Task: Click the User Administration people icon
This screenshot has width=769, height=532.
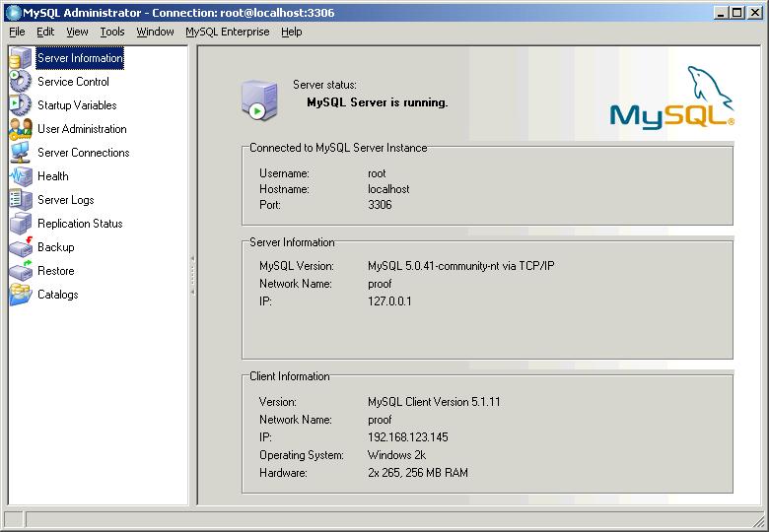Action: tap(21, 129)
